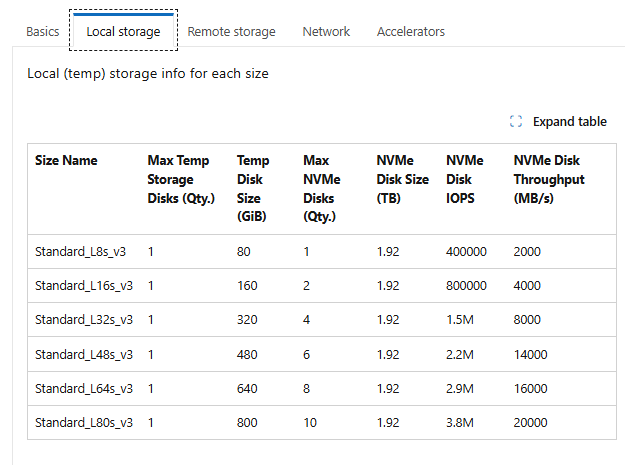Click the 14000 MB/s throughput value
This screenshot has width=625, height=465.
[531, 355]
